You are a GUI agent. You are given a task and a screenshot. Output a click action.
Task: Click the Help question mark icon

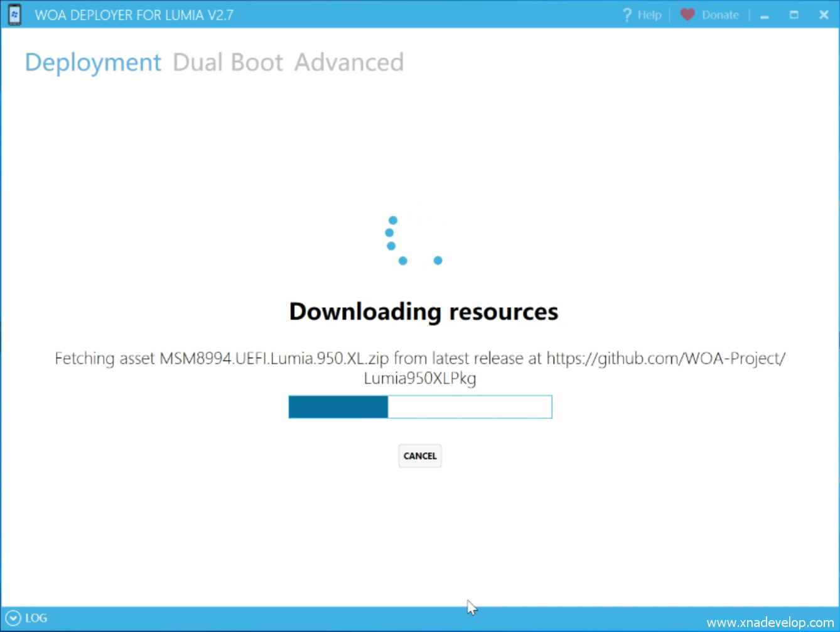[x=627, y=14]
